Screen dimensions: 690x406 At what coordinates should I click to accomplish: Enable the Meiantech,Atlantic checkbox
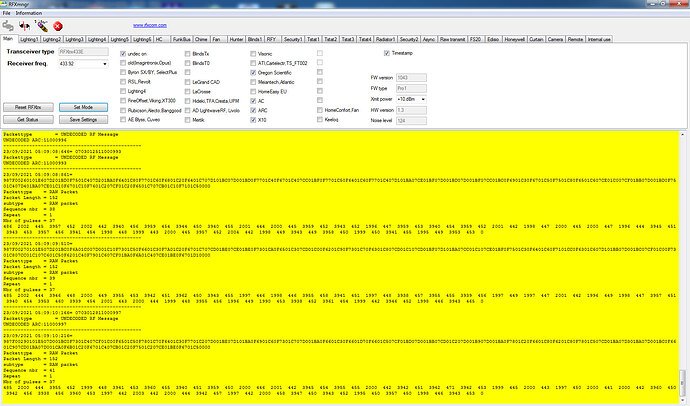[x=253, y=82]
